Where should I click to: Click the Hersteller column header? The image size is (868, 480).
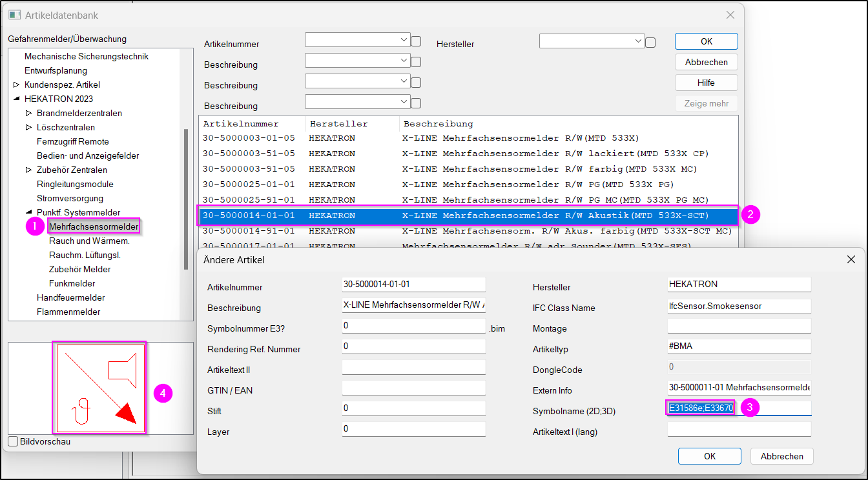click(x=353, y=123)
